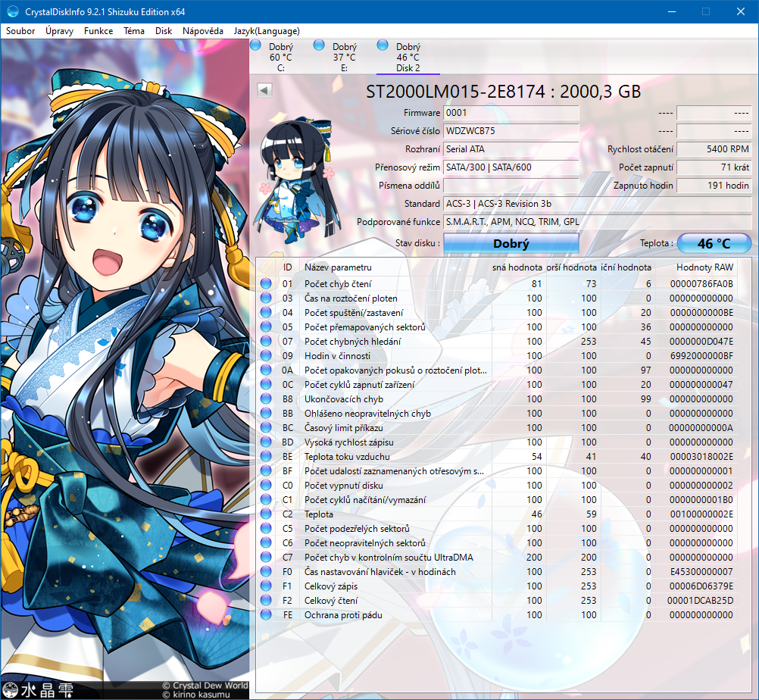759x700 pixels.
Task: Click the status orb in row BE Teplota toku vzduchu
Action: (x=266, y=457)
